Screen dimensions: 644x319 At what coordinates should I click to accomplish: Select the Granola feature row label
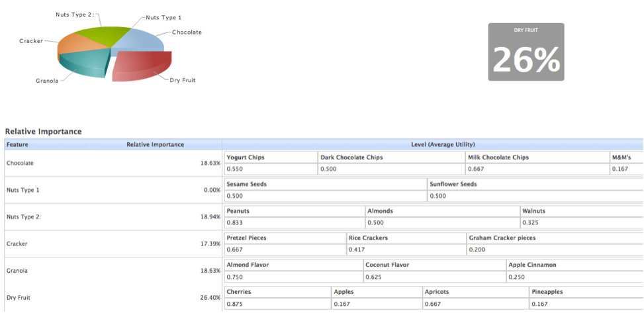[17, 271]
